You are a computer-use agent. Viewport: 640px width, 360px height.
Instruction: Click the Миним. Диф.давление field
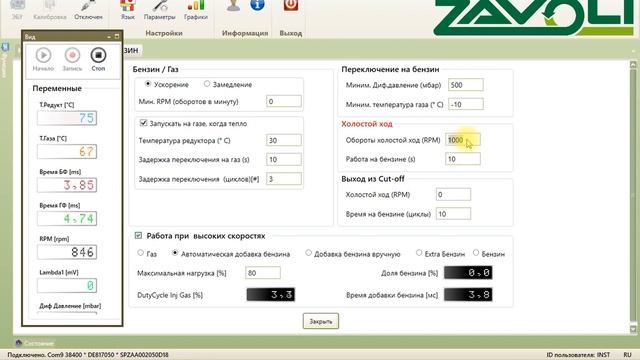pos(466,84)
